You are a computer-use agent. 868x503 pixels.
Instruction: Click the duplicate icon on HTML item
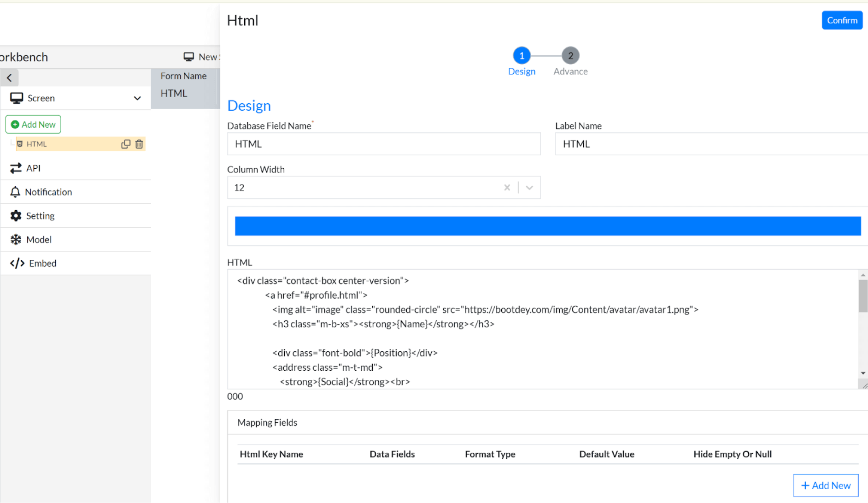(125, 144)
